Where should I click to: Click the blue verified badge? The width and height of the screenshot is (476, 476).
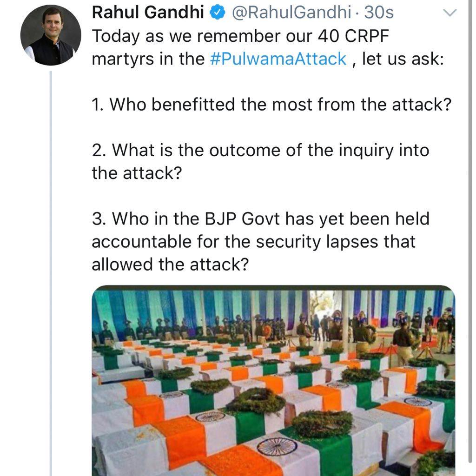pos(218,13)
